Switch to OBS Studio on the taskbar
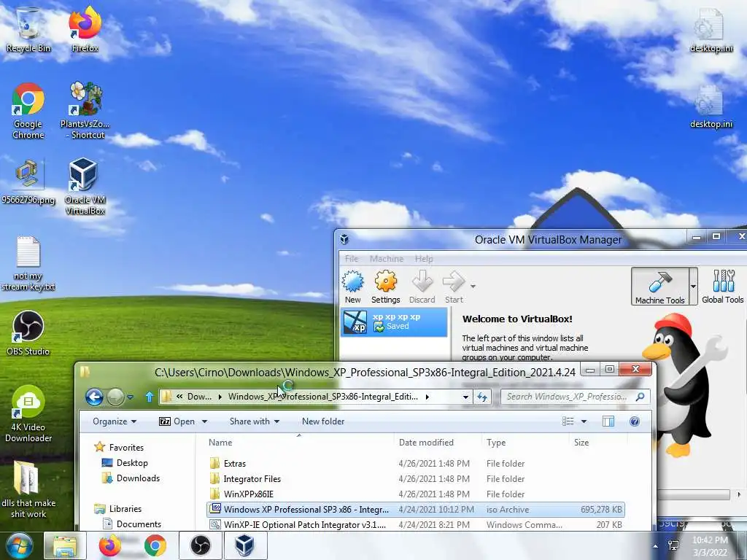 click(x=200, y=545)
